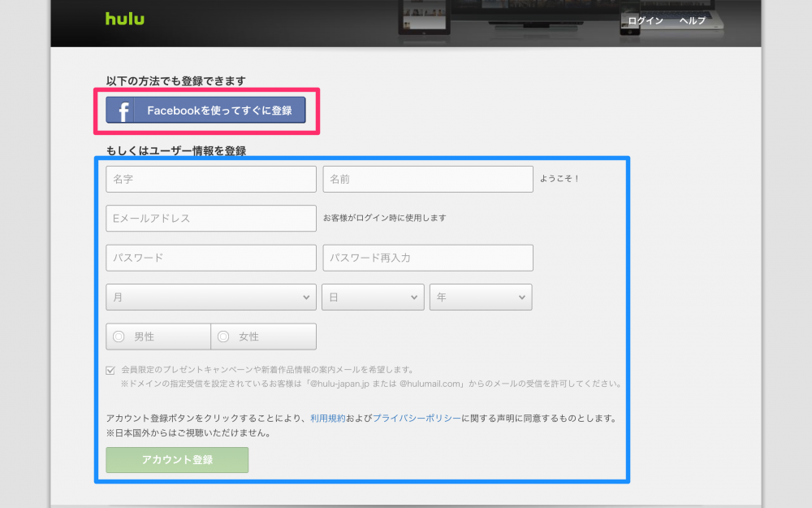Click the パスワード field
The height and width of the screenshot is (508, 812).
coord(211,258)
